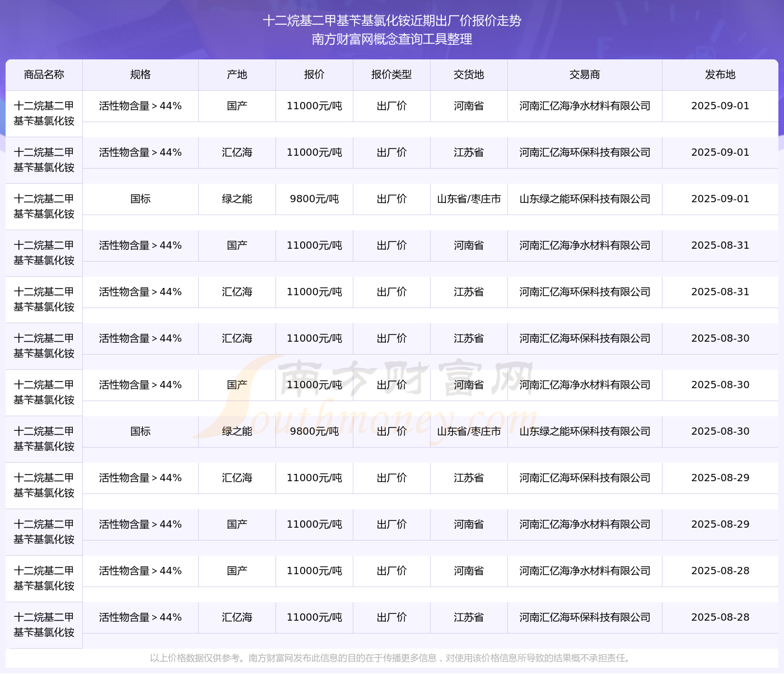Click 江苏省 in the 2025-09-01 row
The width and height of the screenshot is (784, 675).
point(469,152)
